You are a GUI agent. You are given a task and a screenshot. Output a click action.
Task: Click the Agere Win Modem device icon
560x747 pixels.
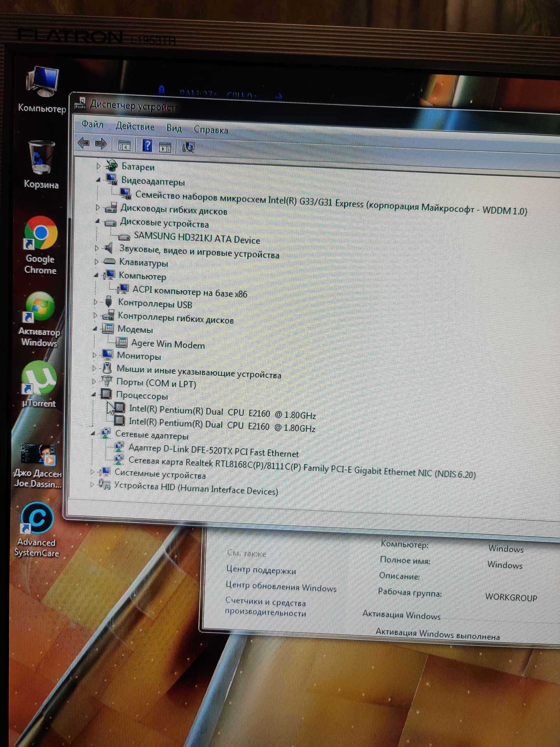pyautogui.click(x=121, y=342)
